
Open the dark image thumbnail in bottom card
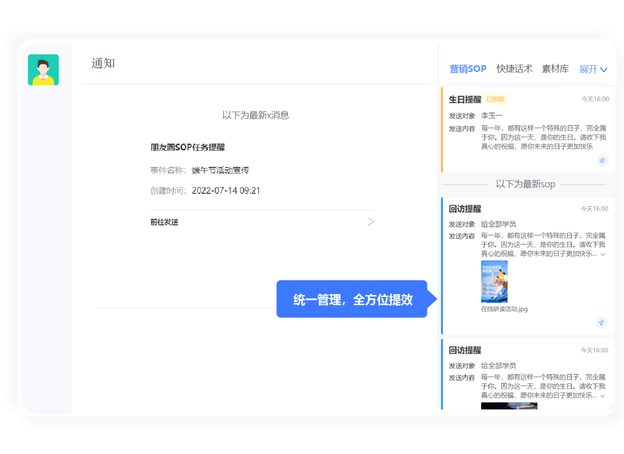pos(508,406)
